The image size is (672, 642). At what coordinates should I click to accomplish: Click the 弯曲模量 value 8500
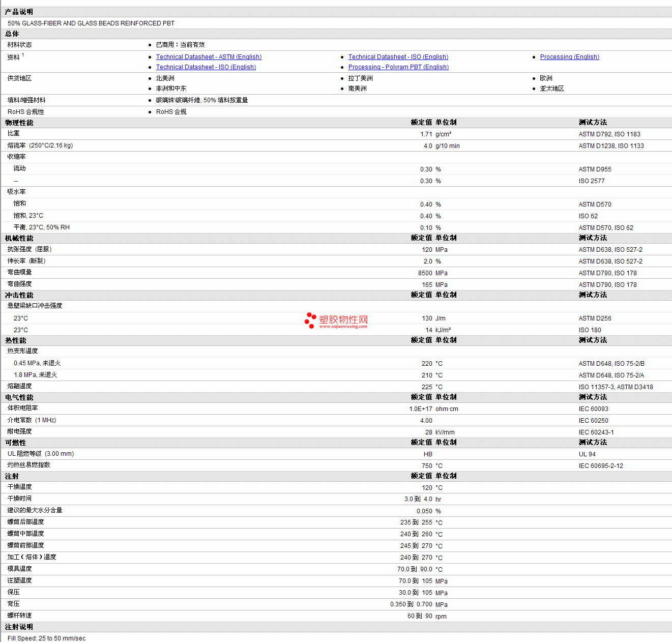[x=425, y=273]
